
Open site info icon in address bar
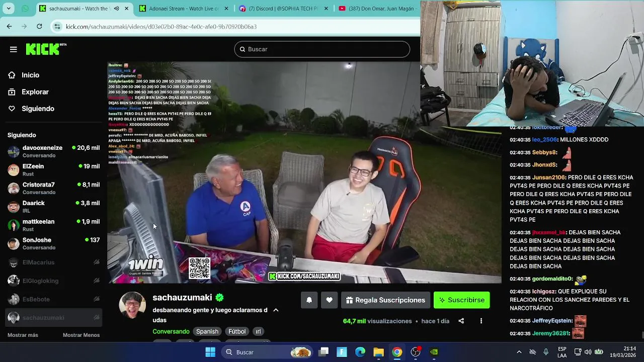point(57,26)
